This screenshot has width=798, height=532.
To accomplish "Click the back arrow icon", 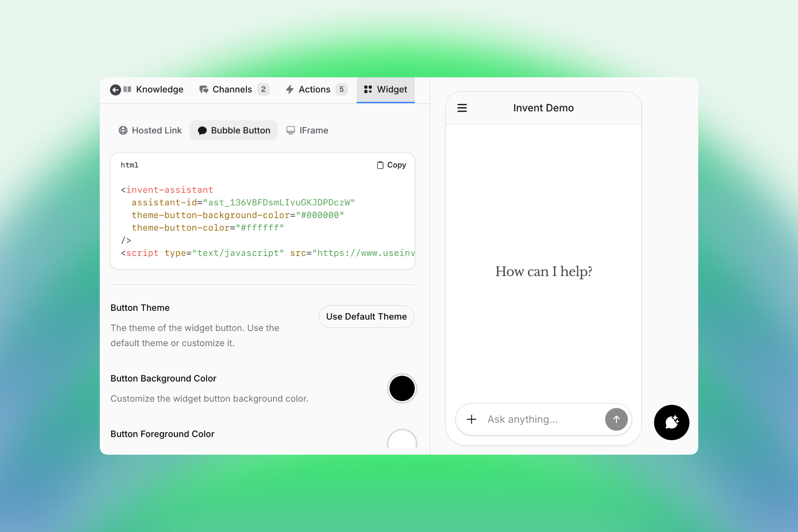I will pos(115,90).
